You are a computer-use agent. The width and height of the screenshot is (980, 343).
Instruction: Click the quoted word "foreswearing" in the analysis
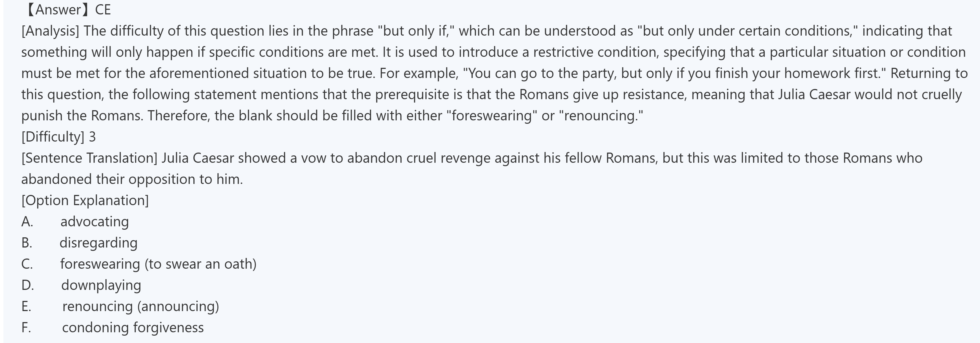click(491, 116)
